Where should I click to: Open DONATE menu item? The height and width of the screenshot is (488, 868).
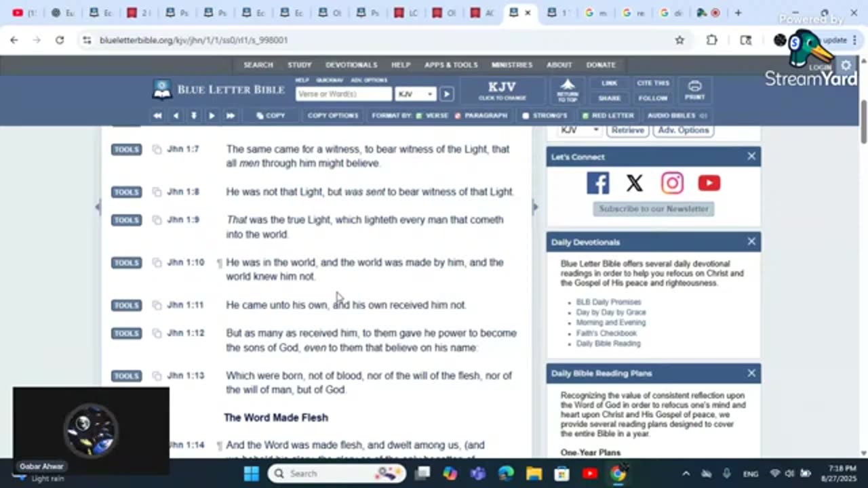pos(601,65)
